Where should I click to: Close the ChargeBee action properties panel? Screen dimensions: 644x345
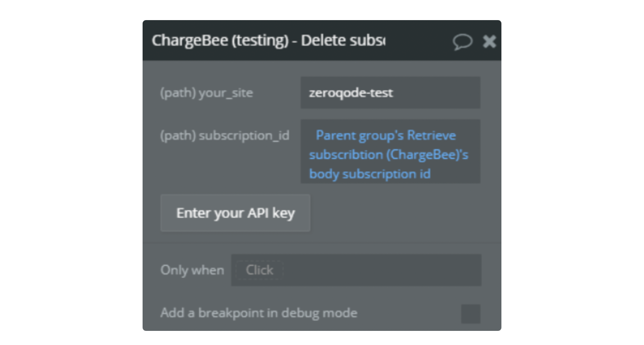click(x=489, y=41)
